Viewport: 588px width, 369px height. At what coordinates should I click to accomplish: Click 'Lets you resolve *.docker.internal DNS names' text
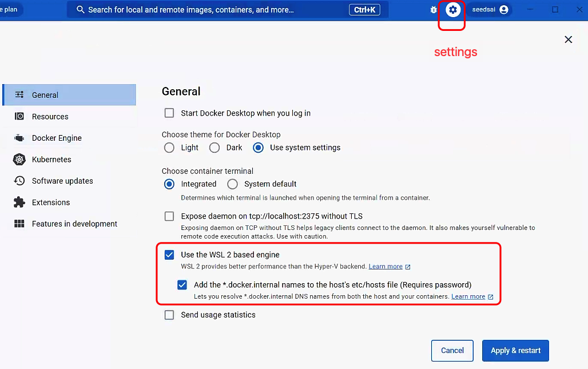coord(321,296)
